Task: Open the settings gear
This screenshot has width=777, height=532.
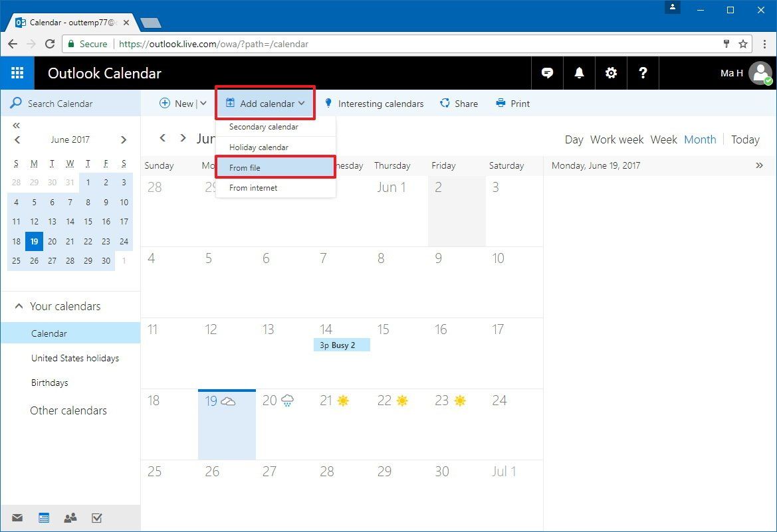Action: [611, 73]
